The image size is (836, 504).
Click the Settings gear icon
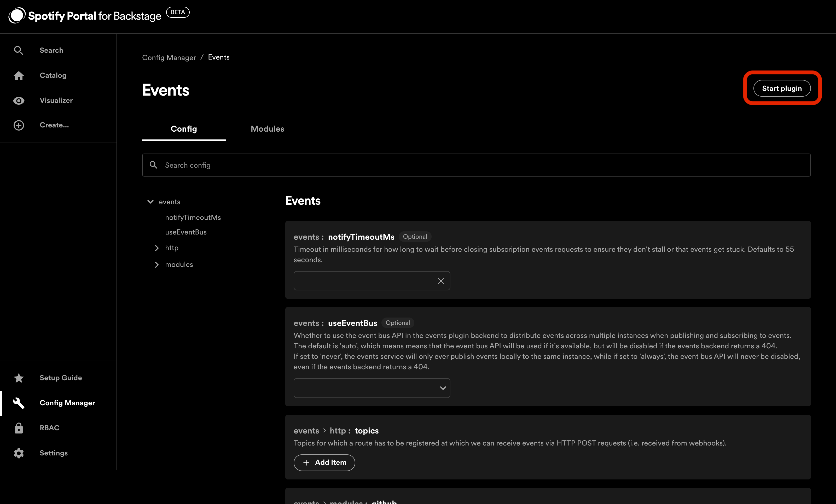point(19,453)
